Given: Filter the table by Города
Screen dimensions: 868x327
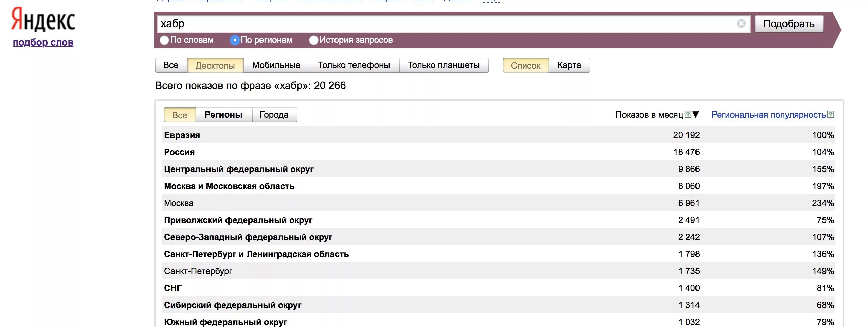Looking at the screenshot, I should point(274,115).
